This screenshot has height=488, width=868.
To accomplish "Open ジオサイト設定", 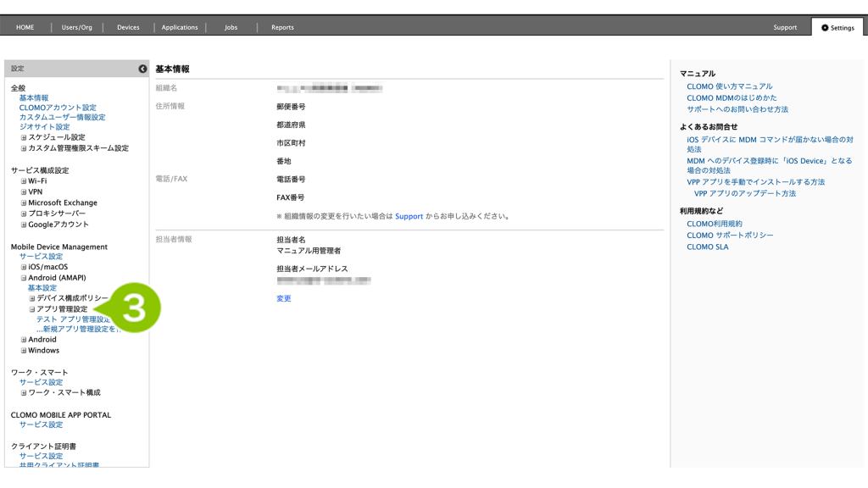I will point(44,127).
